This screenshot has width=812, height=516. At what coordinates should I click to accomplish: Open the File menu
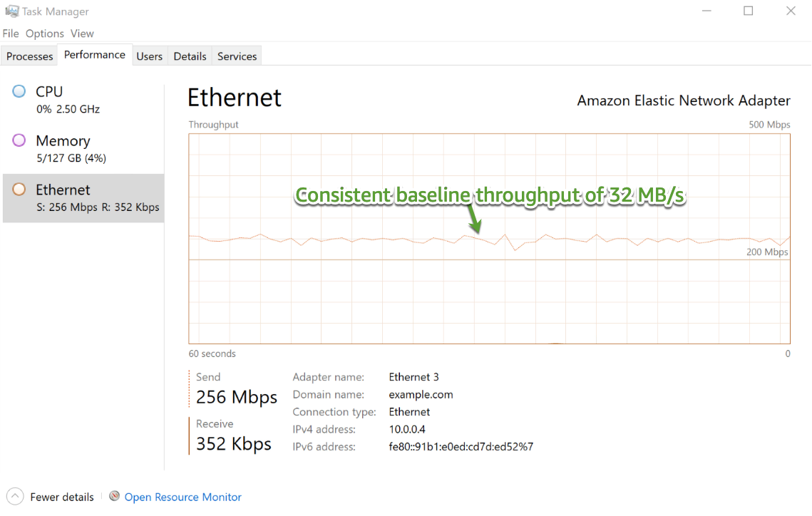(x=11, y=33)
